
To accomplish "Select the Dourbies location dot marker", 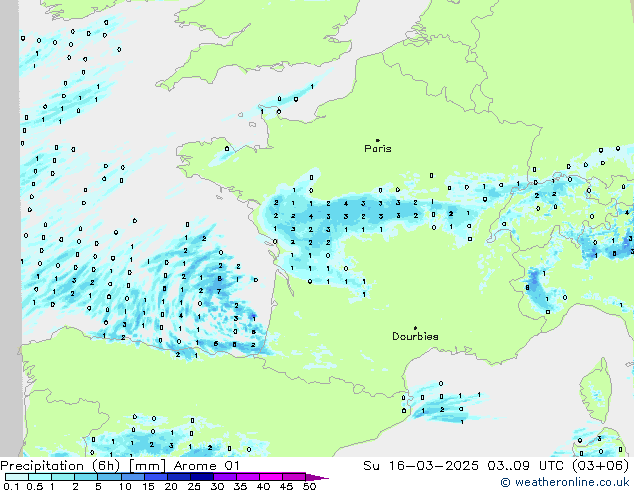I will click(x=415, y=328).
